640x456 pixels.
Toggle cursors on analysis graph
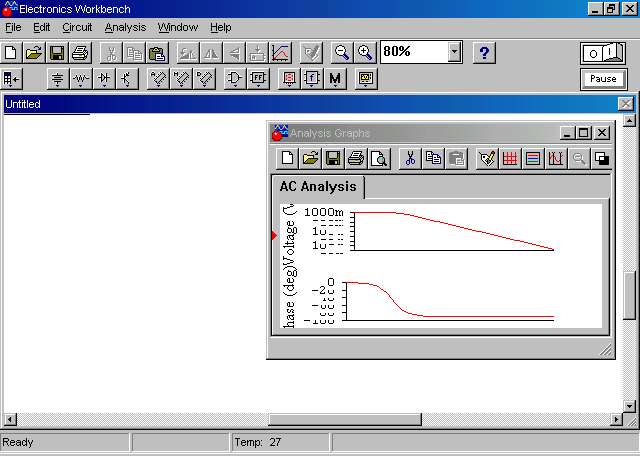[x=556, y=158]
